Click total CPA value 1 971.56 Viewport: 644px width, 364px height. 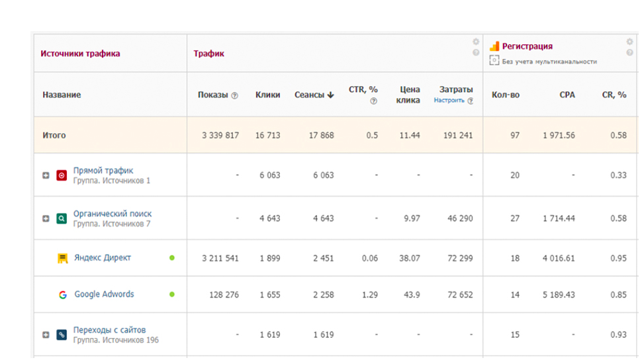pyautogui.click(x=559, y=136)
